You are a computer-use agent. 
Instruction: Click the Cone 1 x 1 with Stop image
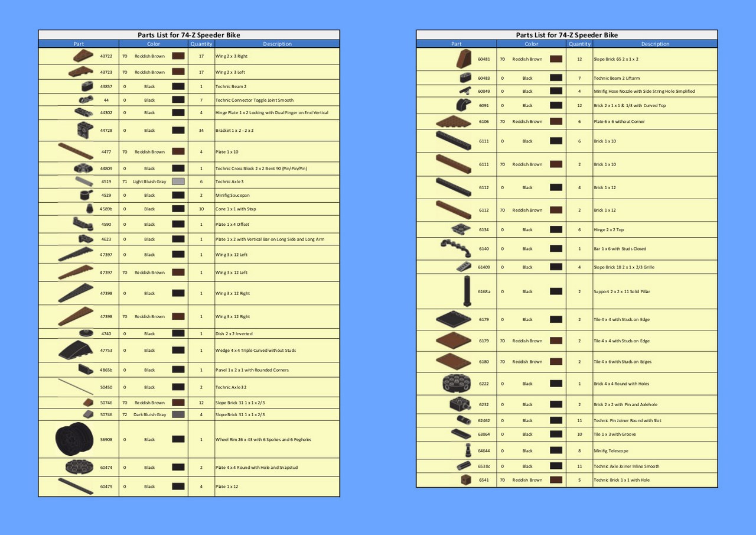coord(89,209)
